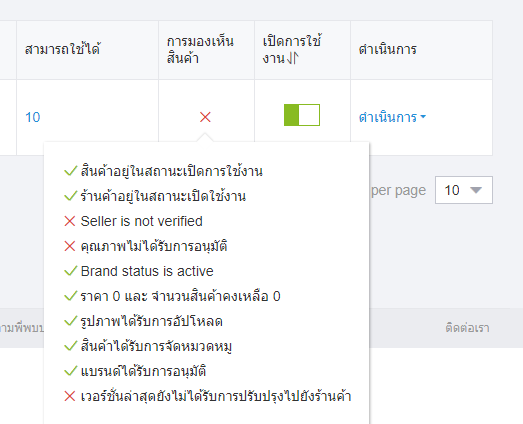Toggle the green active status switch
523x424 pixels.
(x=302, y=115)
